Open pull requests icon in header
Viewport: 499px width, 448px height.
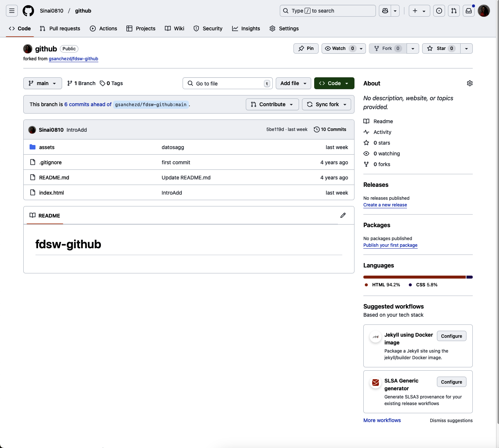(x=454, y=11)
